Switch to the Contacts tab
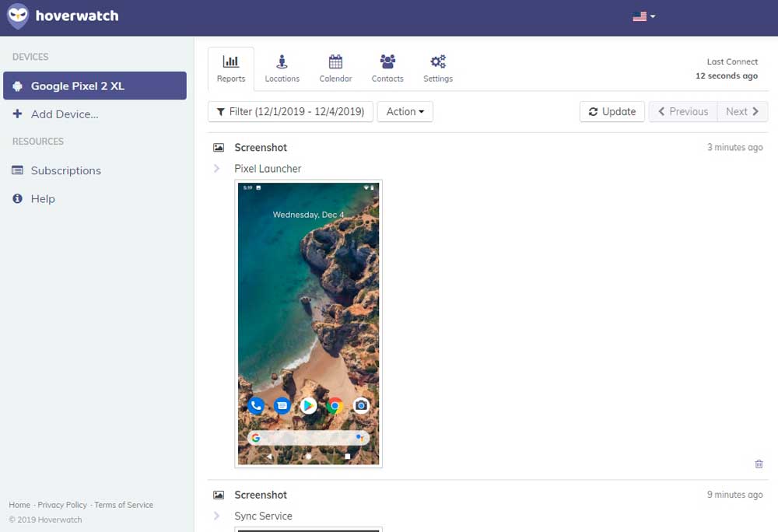Image resolution: width=778 pixels, height=532 pixels. pyautogui.click(x=387, y=69)
